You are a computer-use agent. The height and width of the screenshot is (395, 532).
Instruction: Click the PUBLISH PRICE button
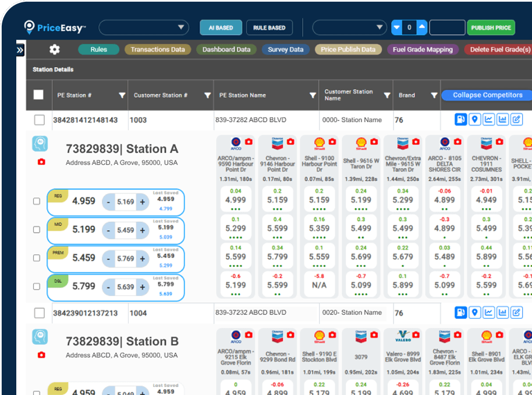[x=491, y=27]
